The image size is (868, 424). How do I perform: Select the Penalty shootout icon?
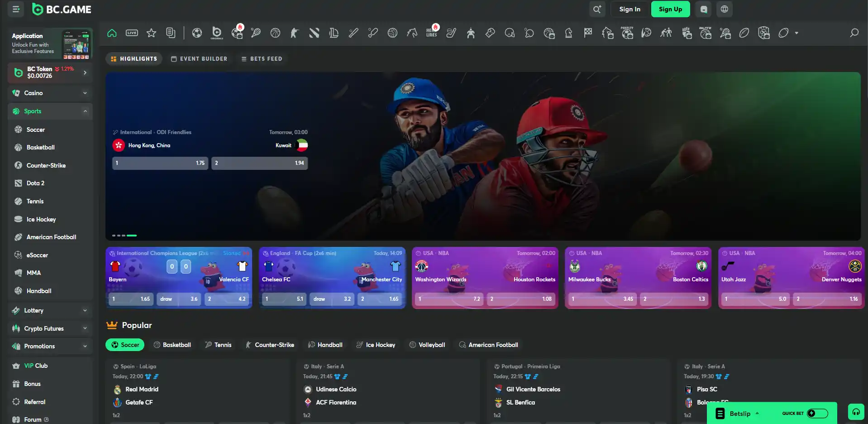627,33
